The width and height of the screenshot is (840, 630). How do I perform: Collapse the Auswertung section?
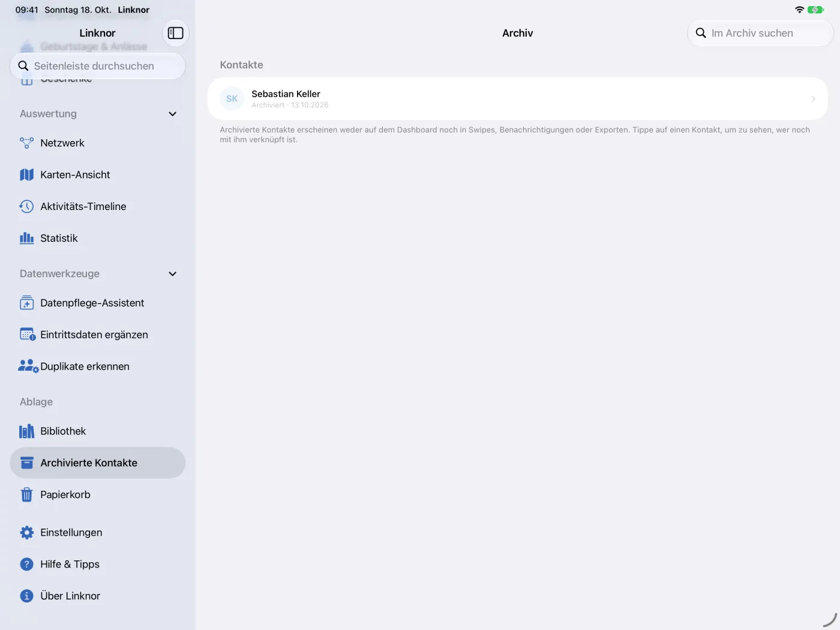(173, 114)
